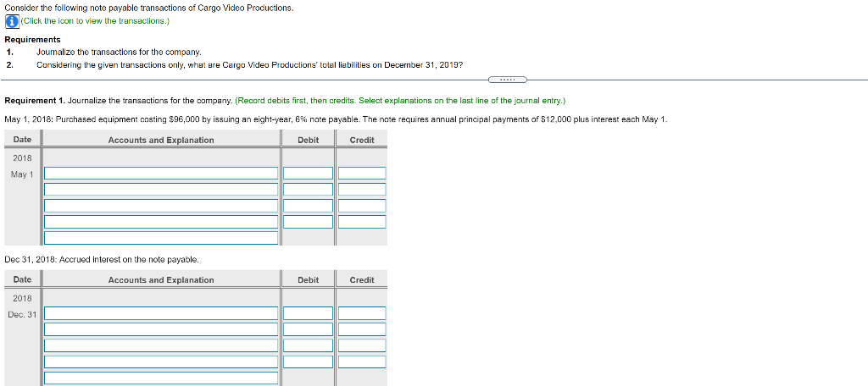Click requirement 2 total liabilities question text

pyautogui.click(x=250, y=64)
